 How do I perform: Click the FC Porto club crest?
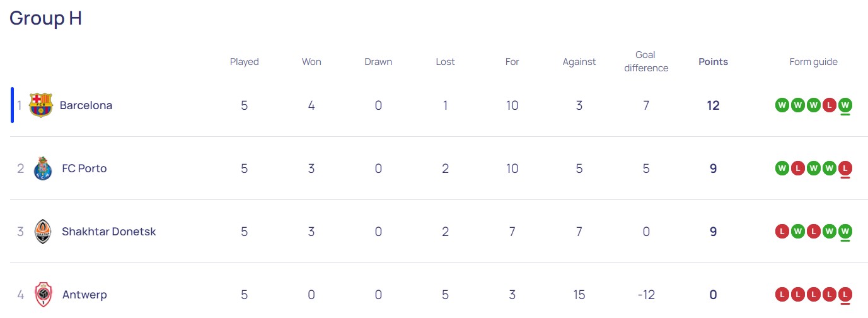(x=42, y=168)
